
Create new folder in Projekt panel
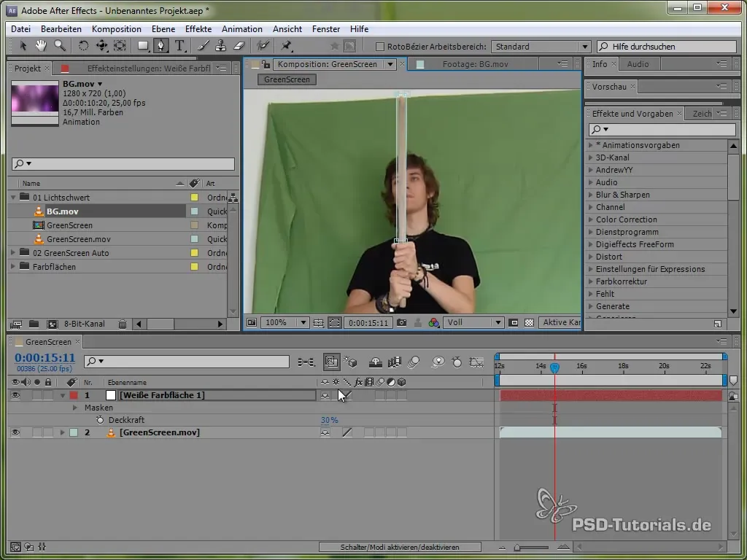[x=34, y=324]
